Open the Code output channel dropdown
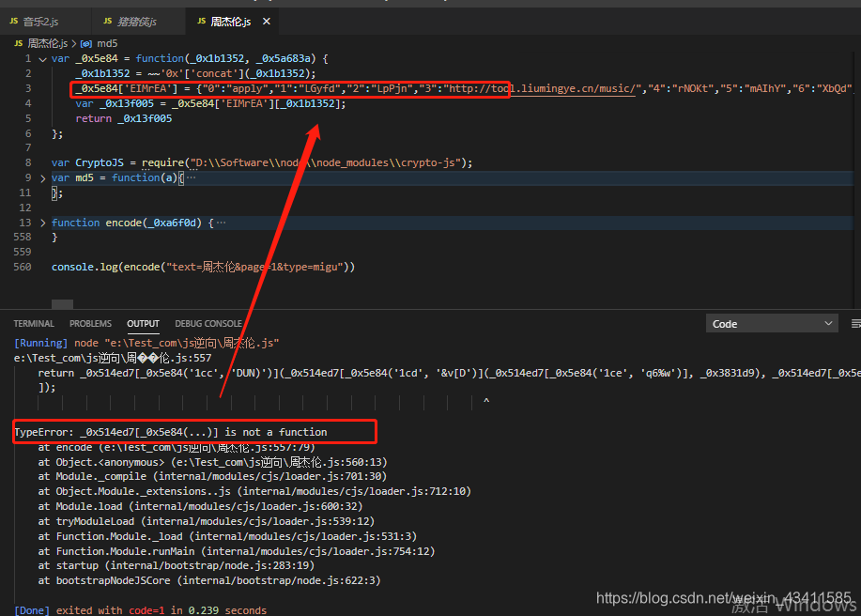The height and width of the screenshot is (616, 861). (772, 324)
